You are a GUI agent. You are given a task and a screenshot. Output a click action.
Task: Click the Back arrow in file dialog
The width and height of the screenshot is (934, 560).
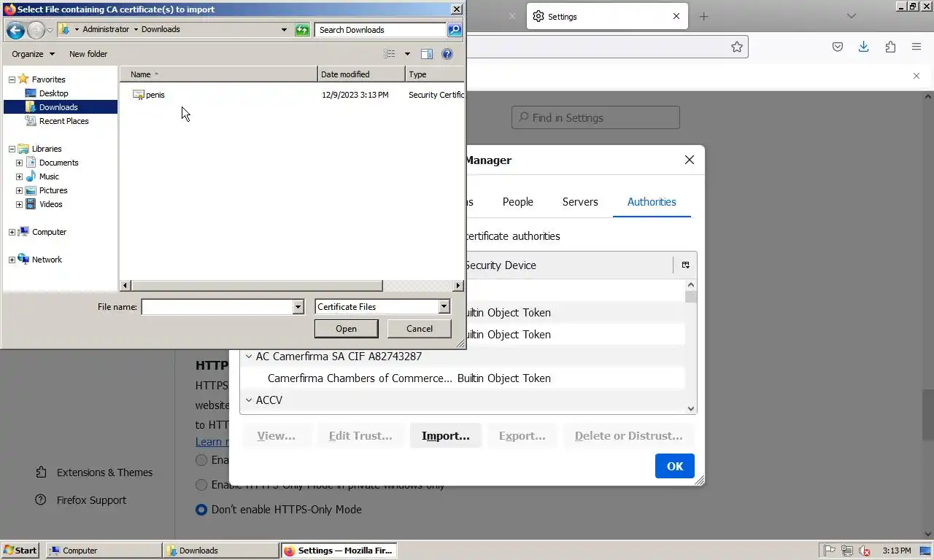coord(15,30)
